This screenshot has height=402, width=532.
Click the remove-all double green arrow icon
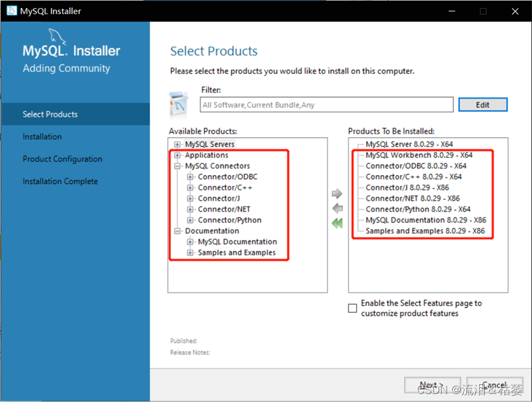[x=337, y=223]
